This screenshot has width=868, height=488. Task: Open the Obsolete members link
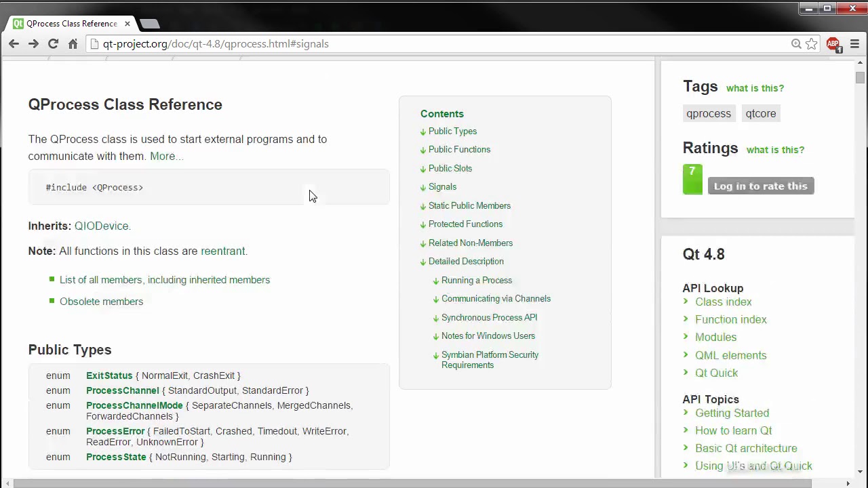tap(101, 302)
